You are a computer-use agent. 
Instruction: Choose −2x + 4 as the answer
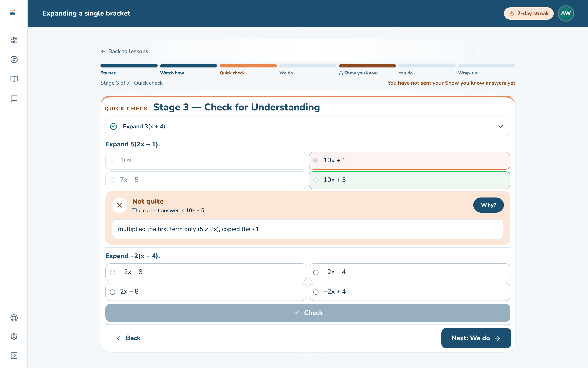(x=409, y=292)
